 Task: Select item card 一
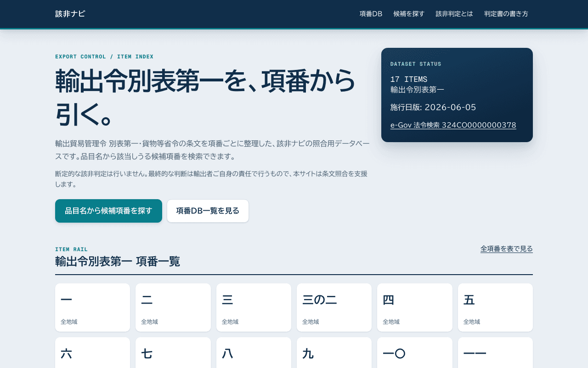point(92,307)
